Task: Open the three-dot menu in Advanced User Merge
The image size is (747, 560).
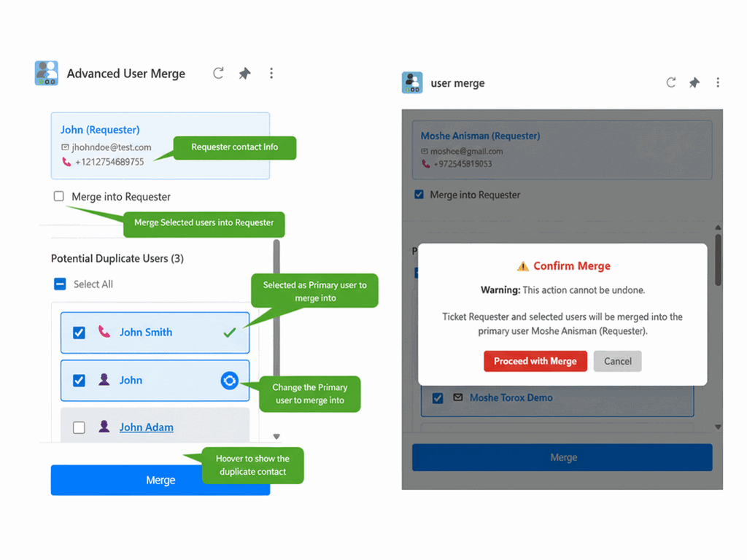Action: click(x=271, y=73)
